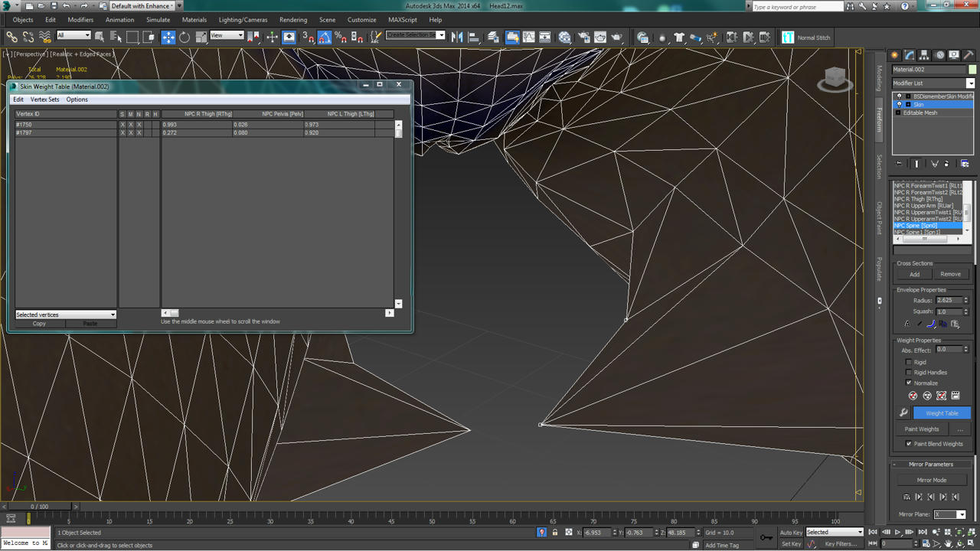Toggle the Angle Snap icon
The image size is (980, 551).
click(325, 37)
